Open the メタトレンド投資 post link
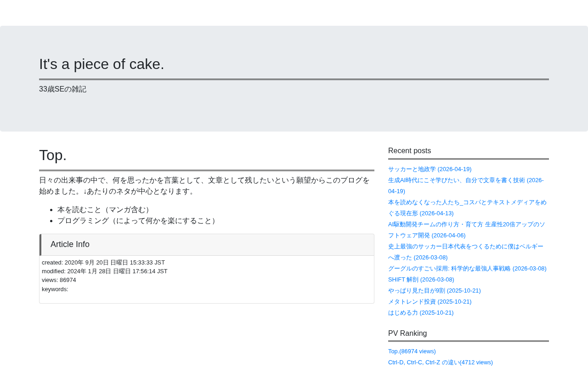Screen dimensions: 588x368 (430, 302)
